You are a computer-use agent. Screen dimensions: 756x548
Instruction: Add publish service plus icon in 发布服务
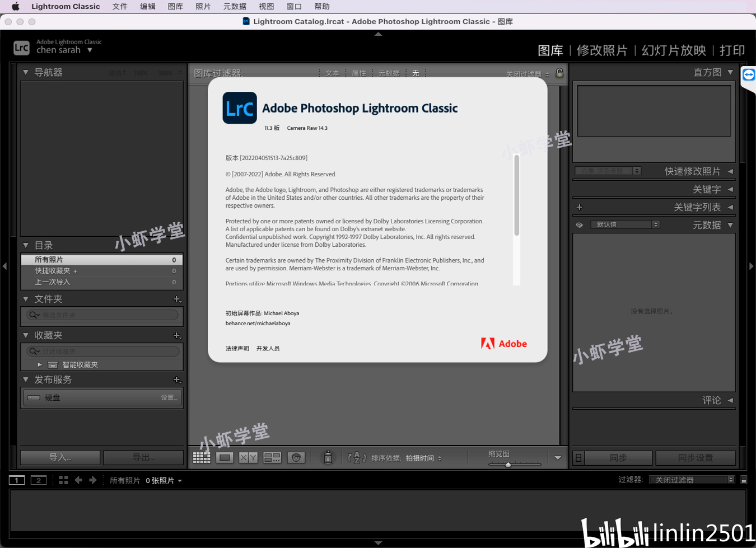click(177, 380)
